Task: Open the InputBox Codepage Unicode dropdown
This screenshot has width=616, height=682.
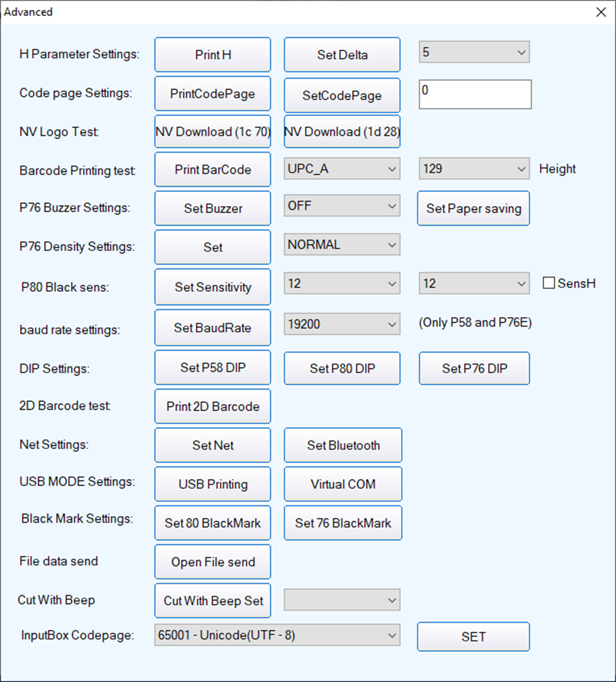Action: coord(278,635)
